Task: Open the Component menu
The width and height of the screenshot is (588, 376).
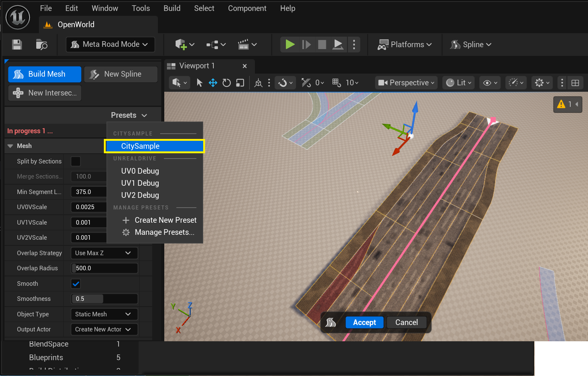Action: (247, 8)
